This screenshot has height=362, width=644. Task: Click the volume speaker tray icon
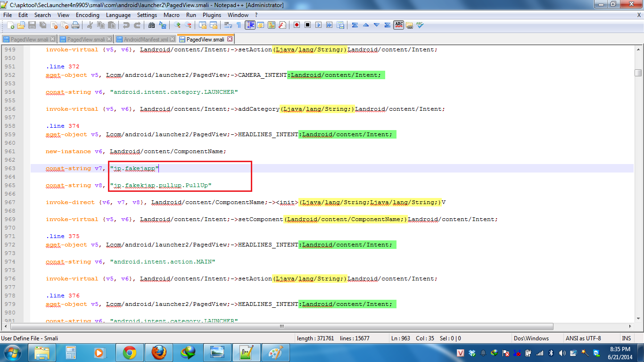pos(561,353)
